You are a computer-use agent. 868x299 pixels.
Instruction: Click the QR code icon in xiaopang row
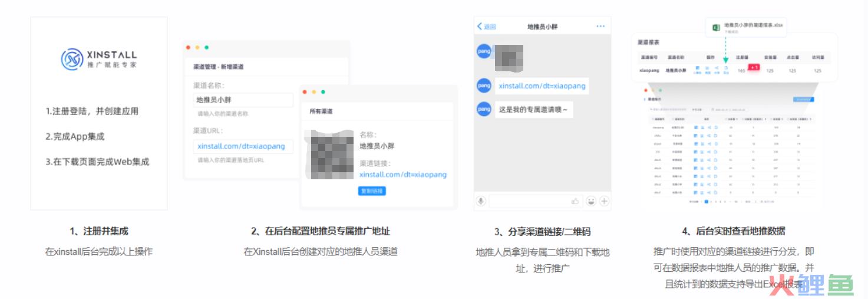pos(697,69)
